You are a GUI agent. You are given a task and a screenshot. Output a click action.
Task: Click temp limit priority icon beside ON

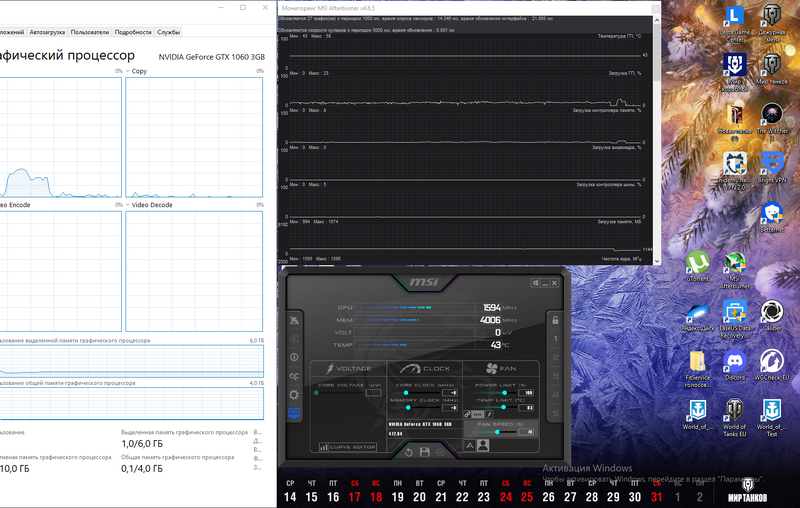(489, 414)
